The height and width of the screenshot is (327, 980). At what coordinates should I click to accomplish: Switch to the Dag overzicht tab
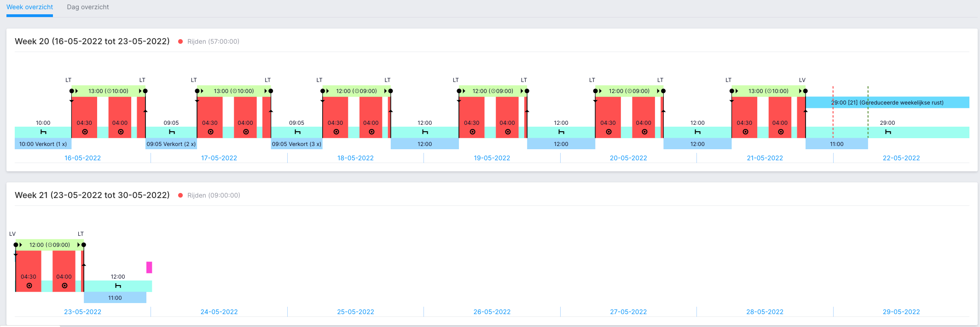88,7
